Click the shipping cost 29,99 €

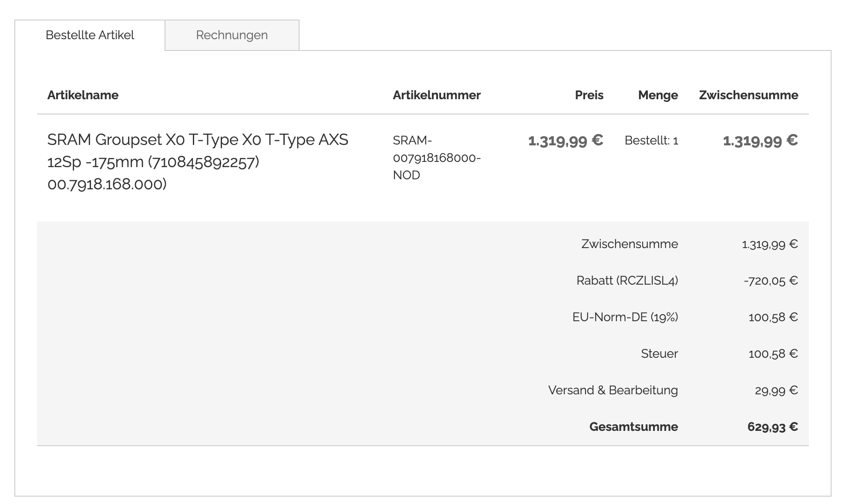(776, 390)
